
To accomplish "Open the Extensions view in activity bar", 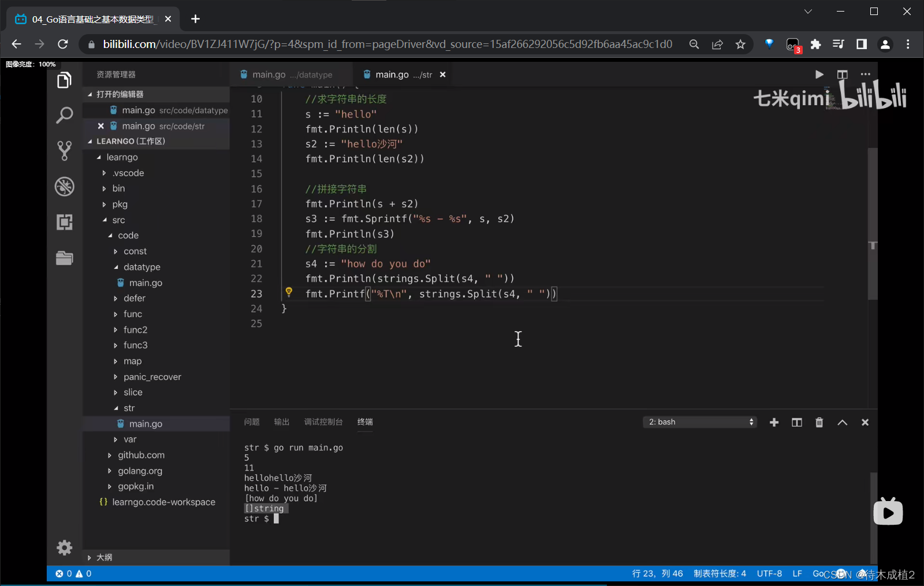I will (x=64, y=222).
